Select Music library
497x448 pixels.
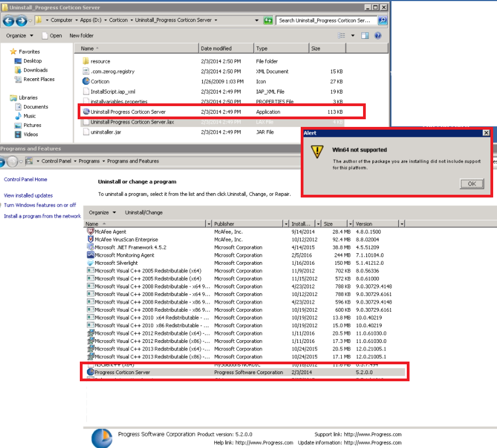pos(30,116)
